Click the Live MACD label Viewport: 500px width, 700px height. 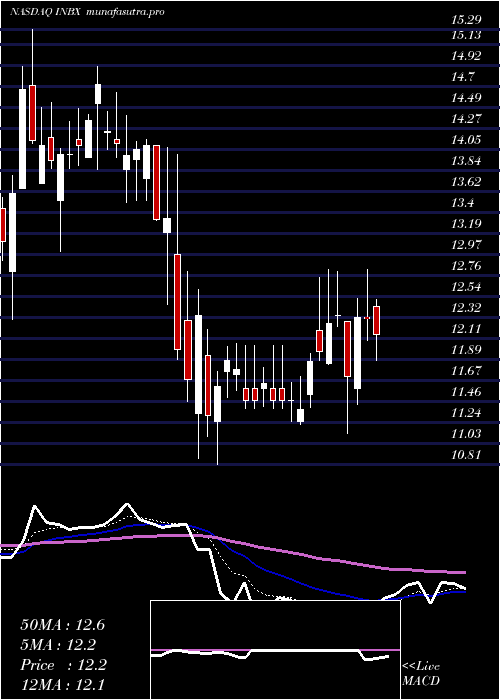(421, 674)
